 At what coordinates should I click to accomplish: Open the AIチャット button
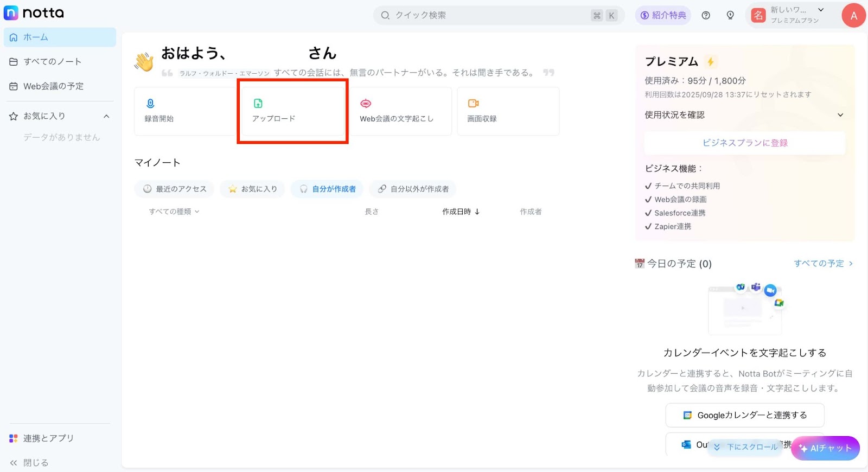(x=825, y=448)
